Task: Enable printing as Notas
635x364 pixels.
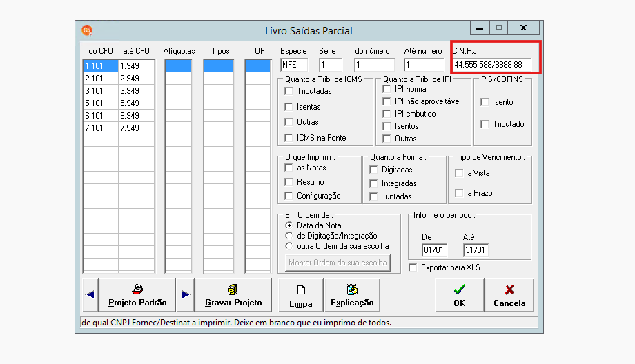Action: [289, 168]
